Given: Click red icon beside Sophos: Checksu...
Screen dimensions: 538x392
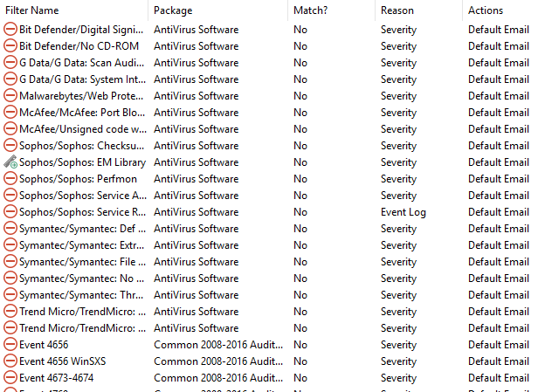Looking at the screenshot, I should click(x=10, y=145).
